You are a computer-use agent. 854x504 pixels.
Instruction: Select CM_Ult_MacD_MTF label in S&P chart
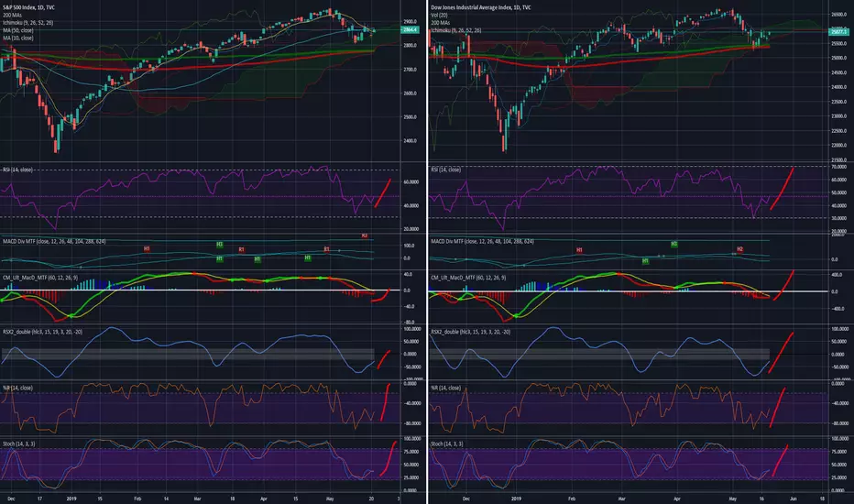39,278
